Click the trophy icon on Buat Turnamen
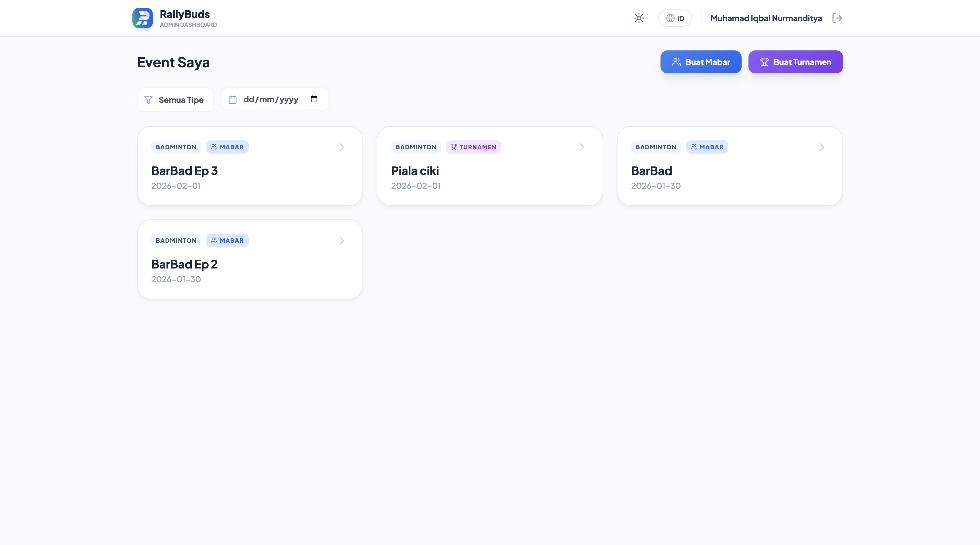 pos(764,62)
